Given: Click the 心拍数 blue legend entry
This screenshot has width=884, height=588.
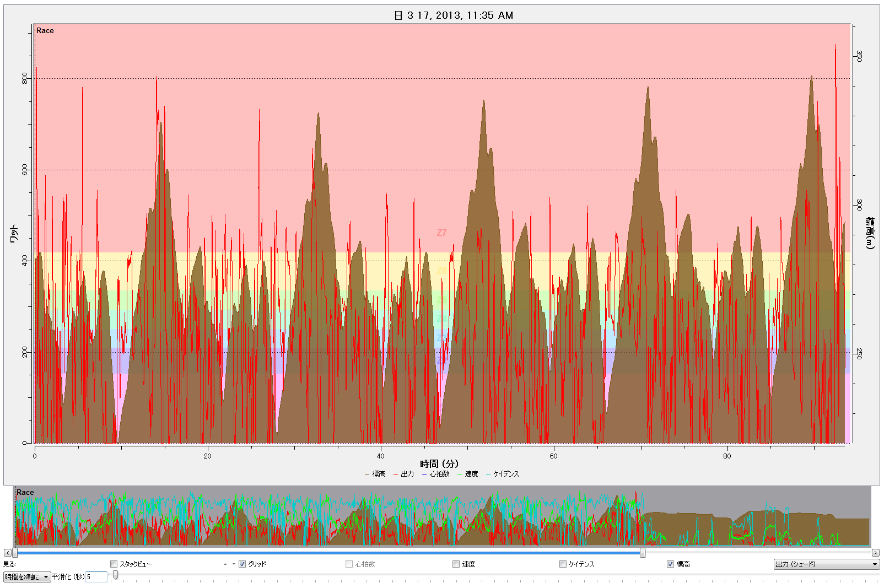Looking at the screenshot, I should pyautogui.click(x=435, y=474).
